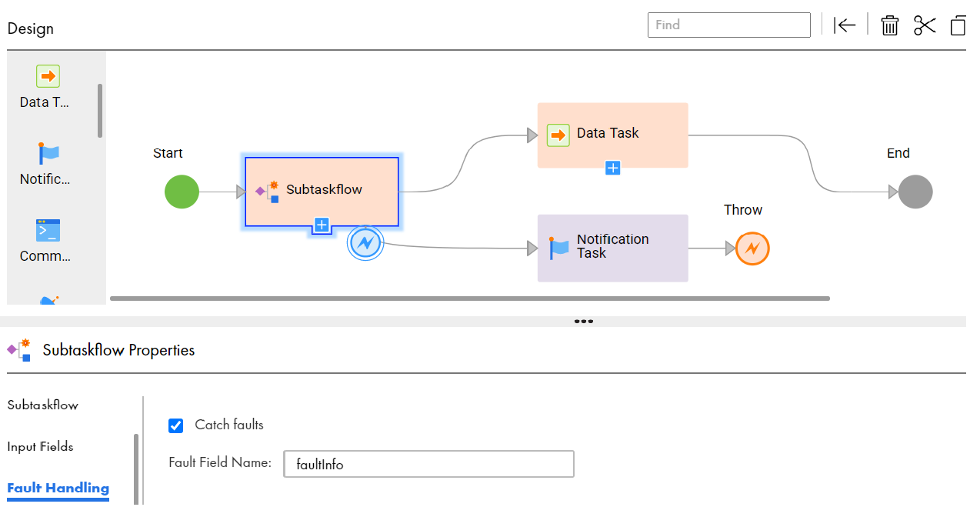The height and width of the screenshot is (507, 980).
Task: Click the green Start node
Action: [x=182, y=192]
